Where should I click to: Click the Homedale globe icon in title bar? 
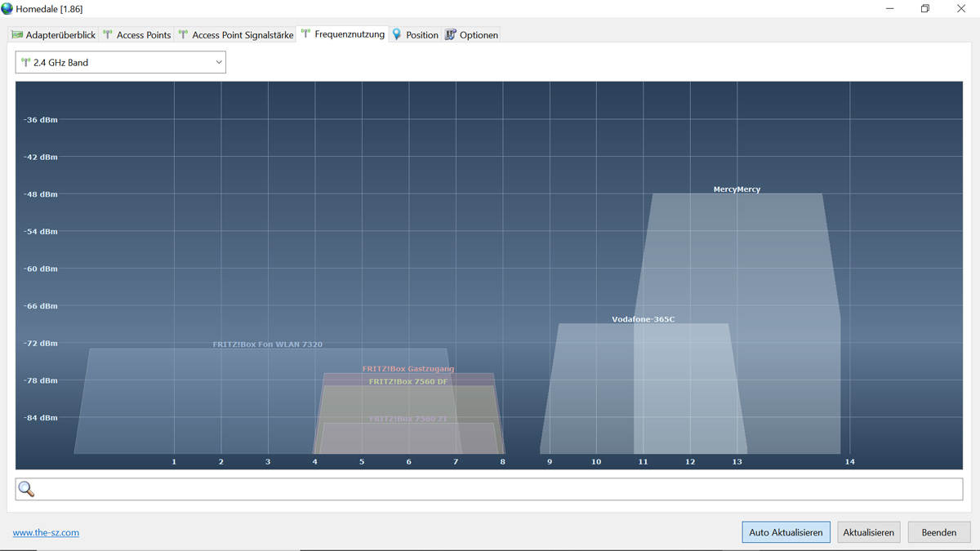click(x=7, y=9)
